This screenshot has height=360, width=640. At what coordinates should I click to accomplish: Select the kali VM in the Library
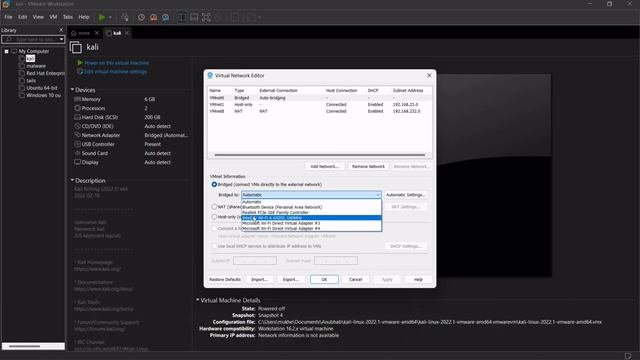30,58
